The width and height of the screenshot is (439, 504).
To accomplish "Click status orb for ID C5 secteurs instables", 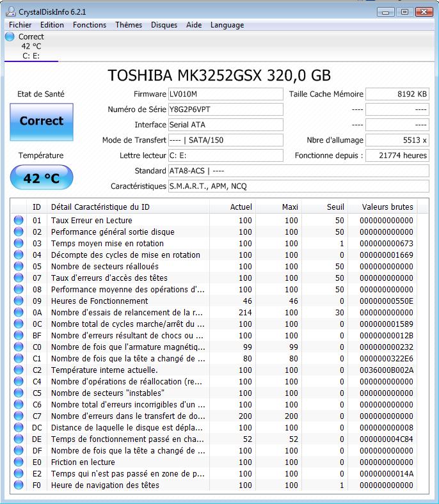I will pyautogui.click(x=19, y=393).
